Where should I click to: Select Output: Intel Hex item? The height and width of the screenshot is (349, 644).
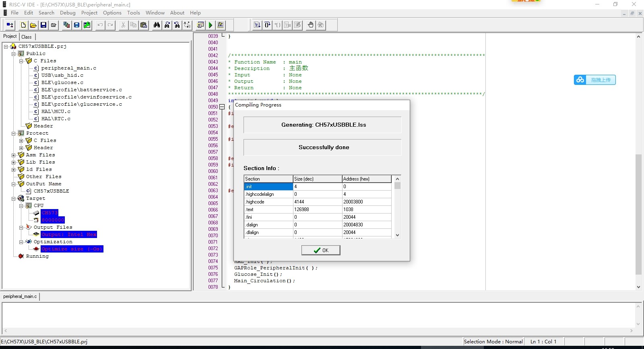[x=69, y=234]
